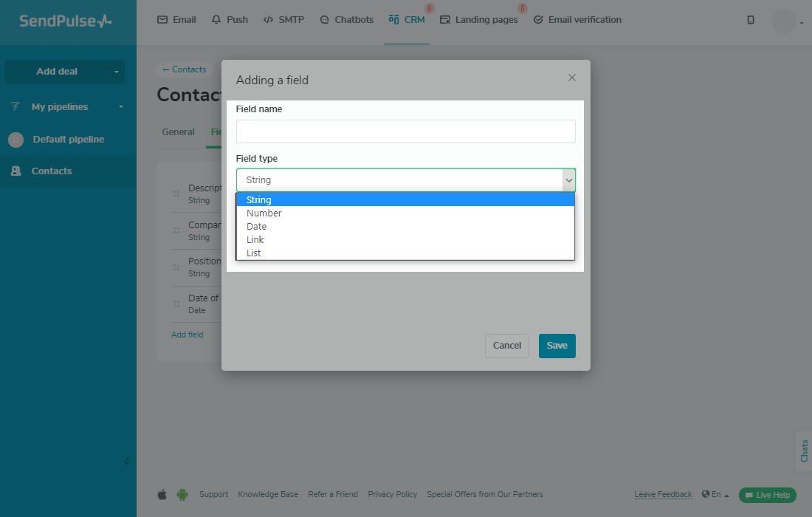Expand the Add deal dropdown arrow
This screenshot has width=812, height=517.
point(117,72)
